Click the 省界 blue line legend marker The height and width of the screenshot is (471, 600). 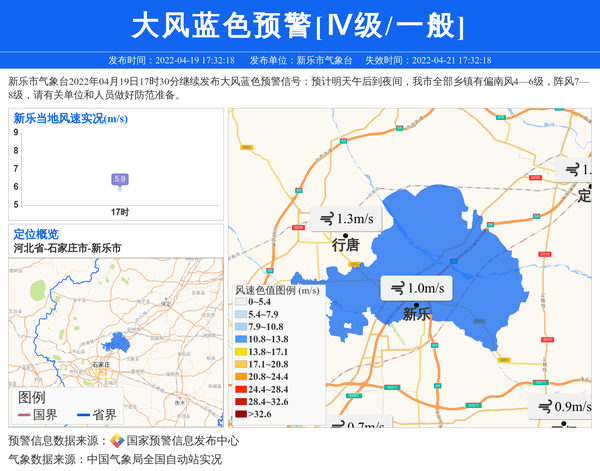[83, 415]
